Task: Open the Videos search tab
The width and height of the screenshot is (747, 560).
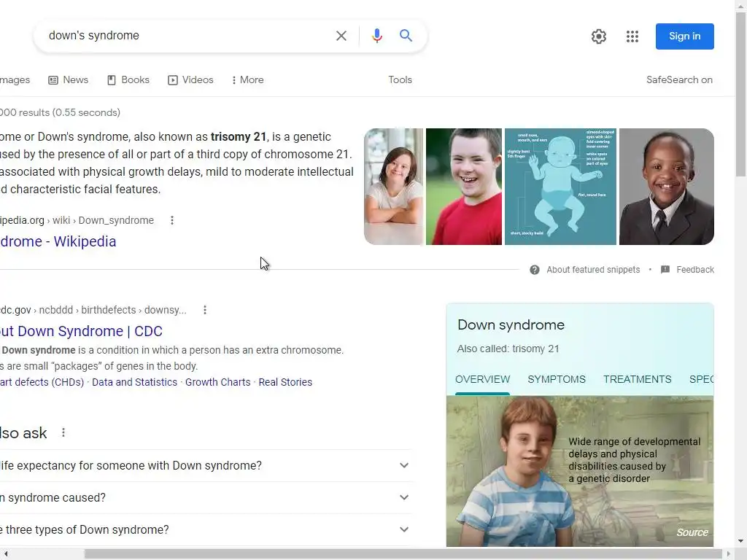Action: (x=190, y=80)
